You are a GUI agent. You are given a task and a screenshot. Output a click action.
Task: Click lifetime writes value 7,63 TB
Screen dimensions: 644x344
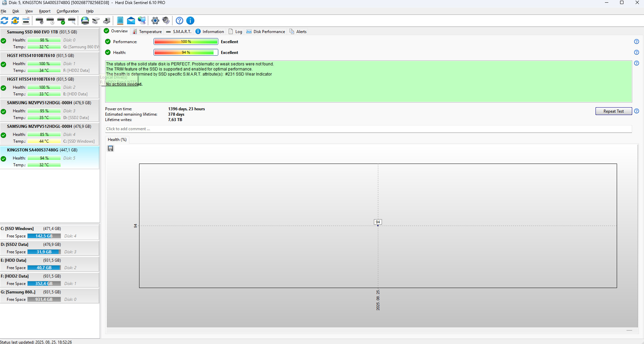click(175, 120)
